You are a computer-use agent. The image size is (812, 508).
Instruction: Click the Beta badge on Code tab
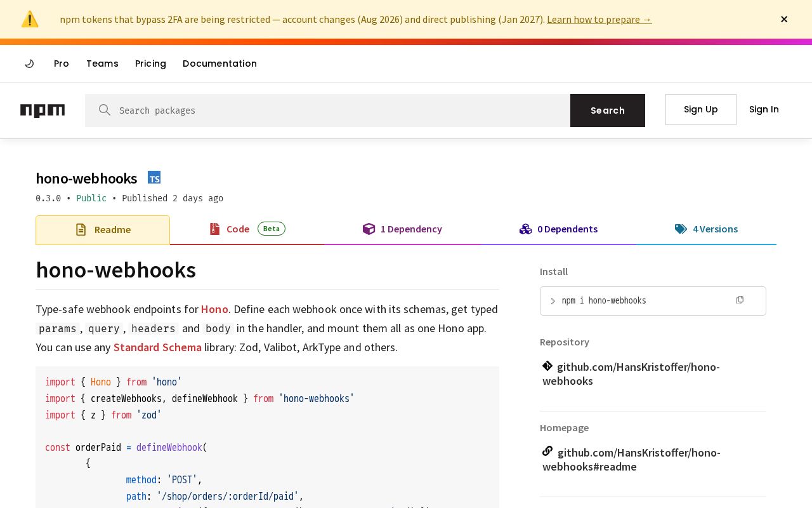click(x=272, y=229)
